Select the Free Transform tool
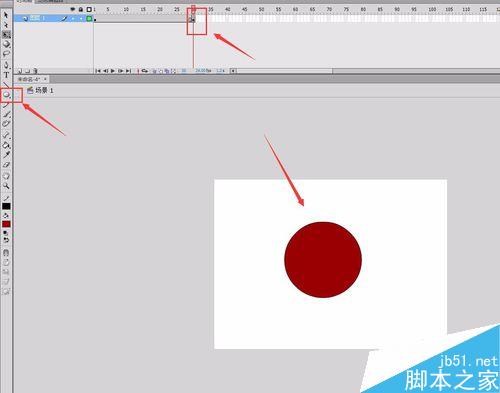This screenshot has width=500, height=393. pyautogui.click(x=6, y=34)
